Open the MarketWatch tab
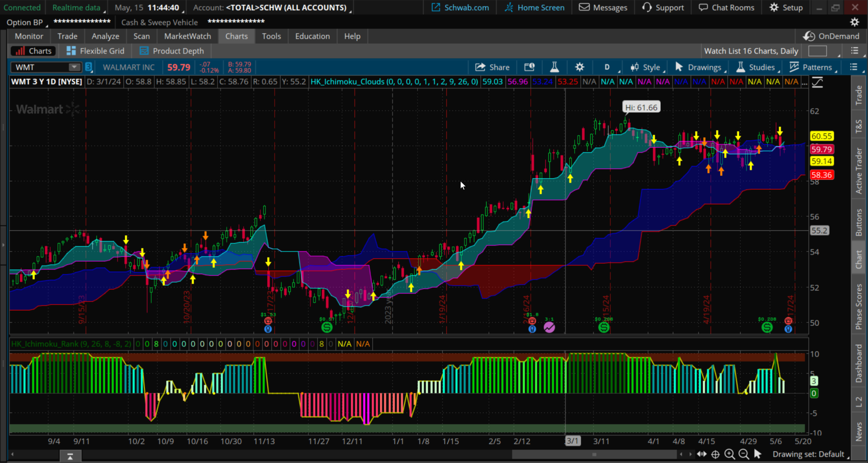Image resolution: width=868 pixels, height=463 pixels. (x=187, y=36)
